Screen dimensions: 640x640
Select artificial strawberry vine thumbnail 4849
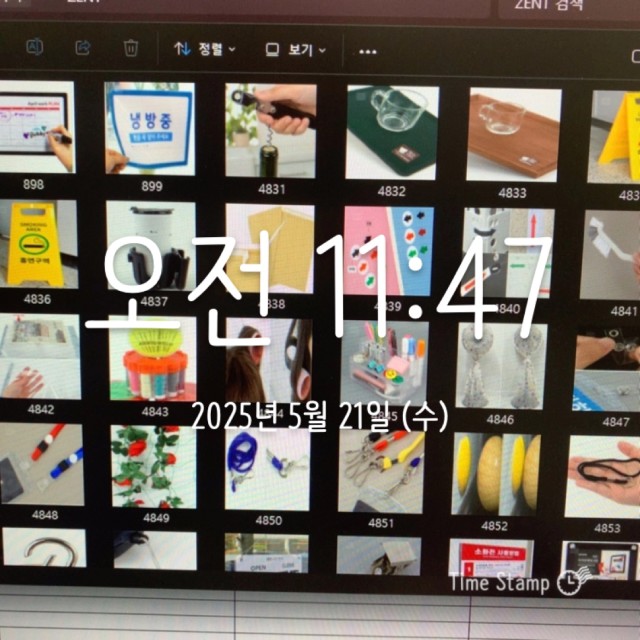[x=153, y=467]
